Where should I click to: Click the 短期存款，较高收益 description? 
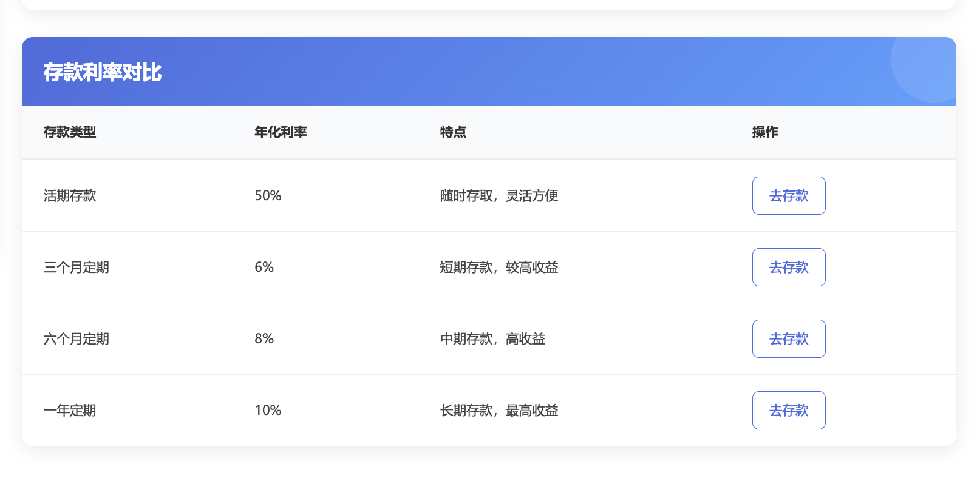(499, 268)
